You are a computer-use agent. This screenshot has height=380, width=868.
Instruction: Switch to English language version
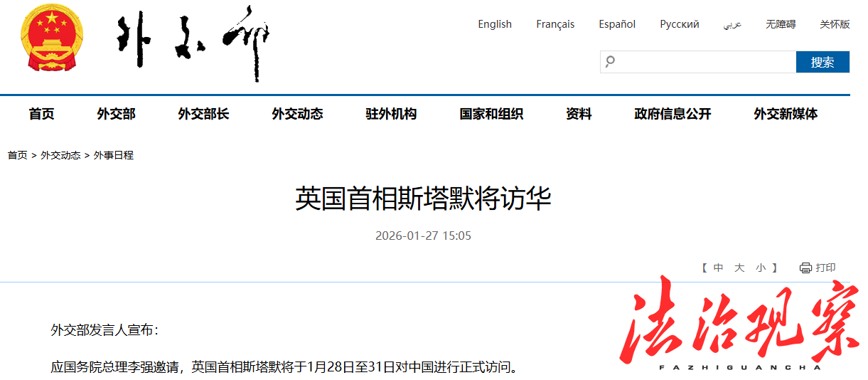(494, 24)
